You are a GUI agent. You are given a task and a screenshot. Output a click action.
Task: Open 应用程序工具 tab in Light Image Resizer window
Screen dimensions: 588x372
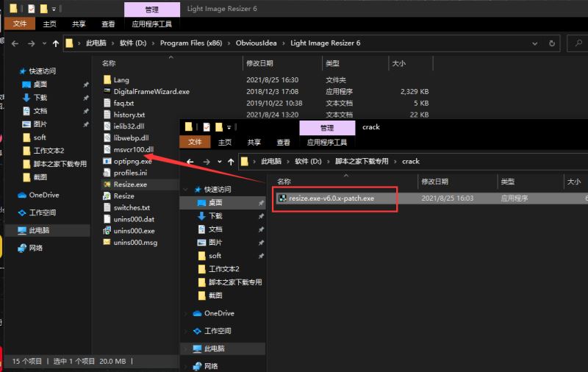click(152, 24)
